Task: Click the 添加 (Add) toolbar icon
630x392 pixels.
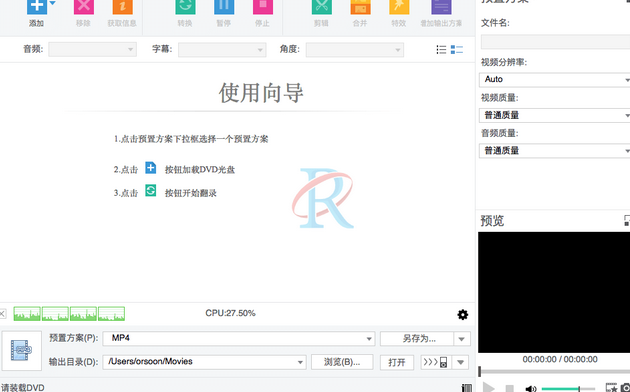Action: tap(37, 7)
